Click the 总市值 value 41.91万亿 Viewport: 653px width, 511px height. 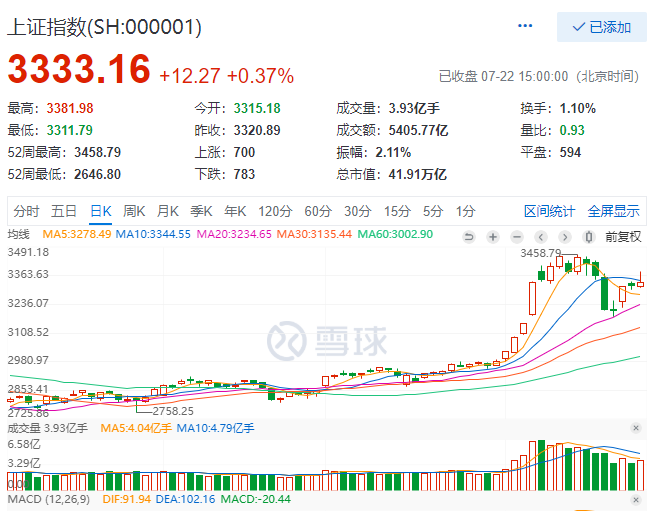(418, 174)
